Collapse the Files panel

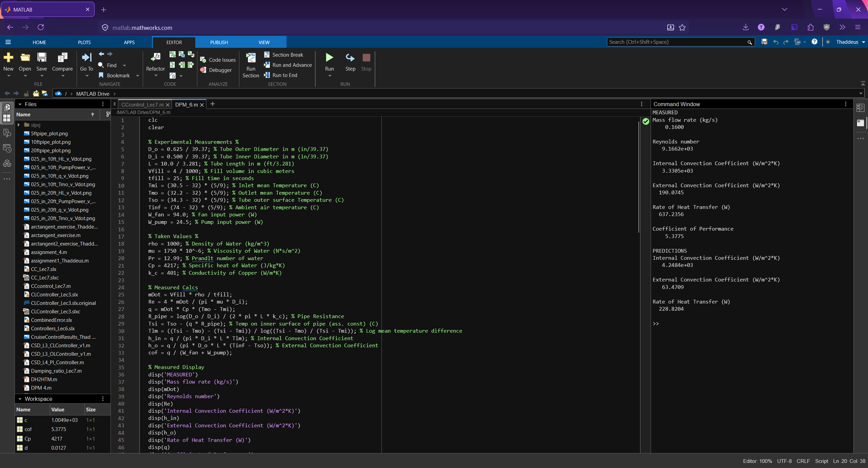[20, 104]
